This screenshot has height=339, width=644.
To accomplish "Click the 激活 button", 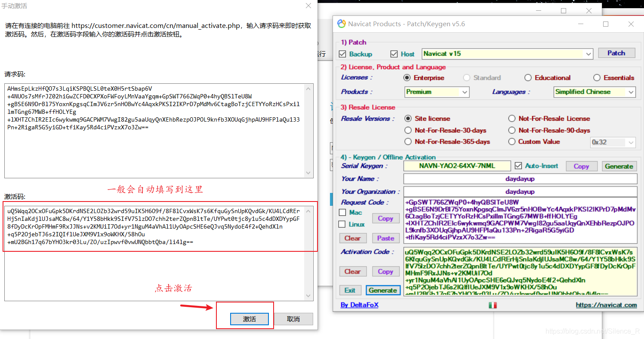I will click(x=250, y=319).
